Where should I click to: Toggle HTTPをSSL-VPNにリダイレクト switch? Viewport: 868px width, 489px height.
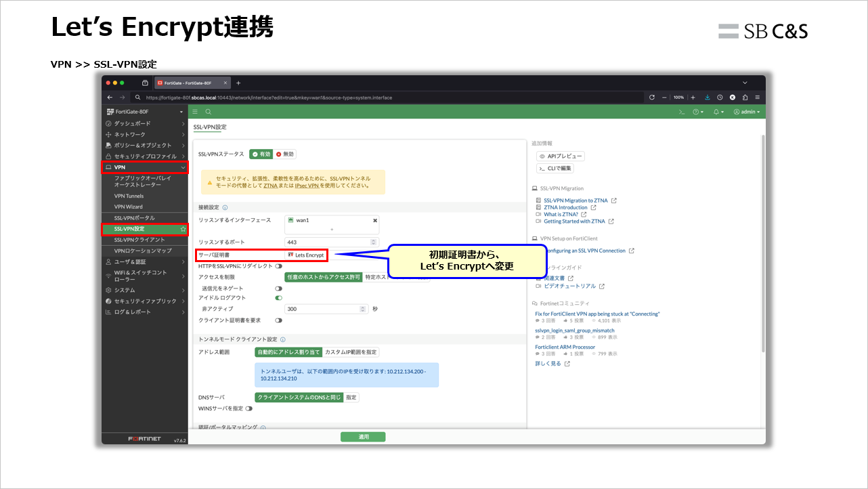278,266
